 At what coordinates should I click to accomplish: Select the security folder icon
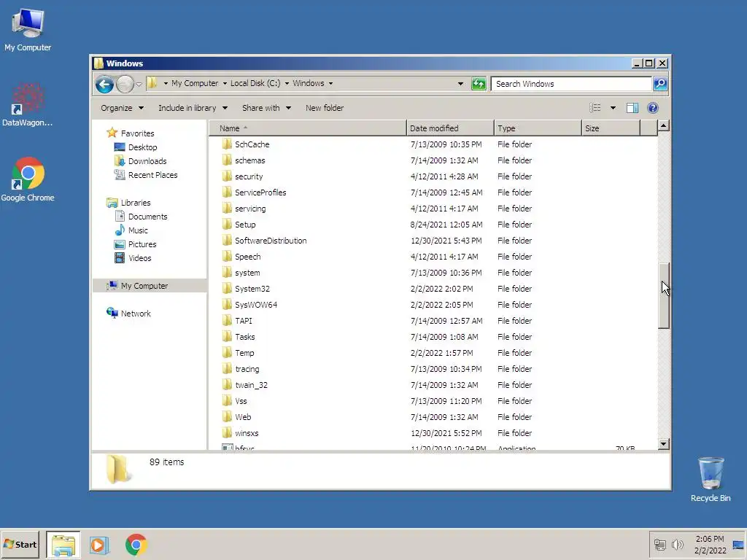tap(228, 176)
